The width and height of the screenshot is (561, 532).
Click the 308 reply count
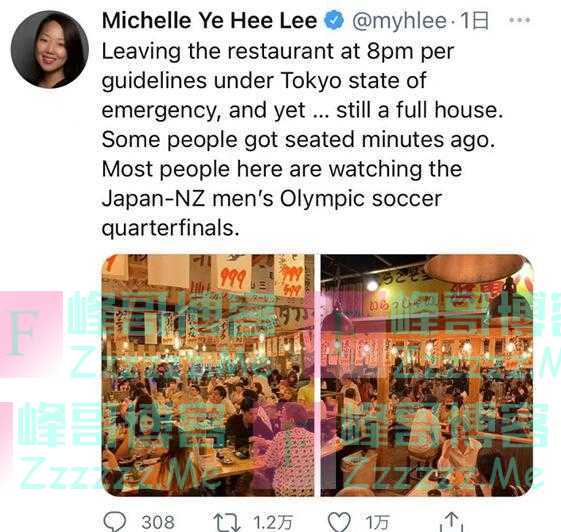pyautogui.click(x=158, y=522)
